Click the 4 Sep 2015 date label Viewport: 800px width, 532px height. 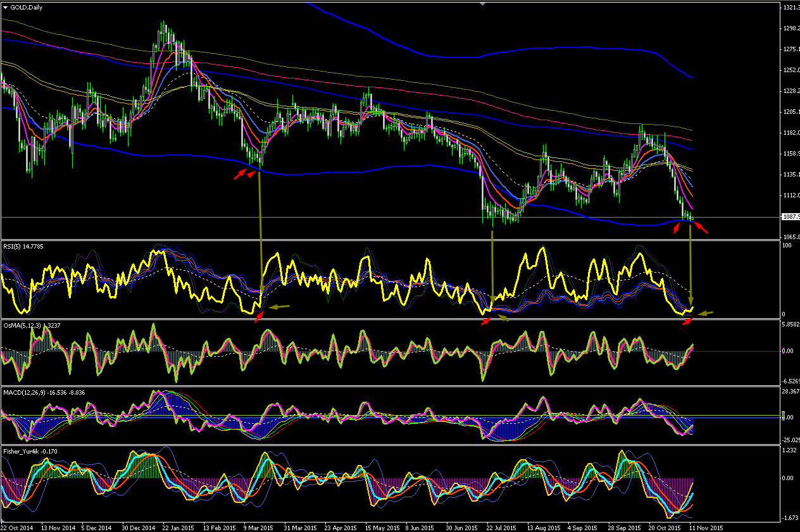click(x=582, y=527)
